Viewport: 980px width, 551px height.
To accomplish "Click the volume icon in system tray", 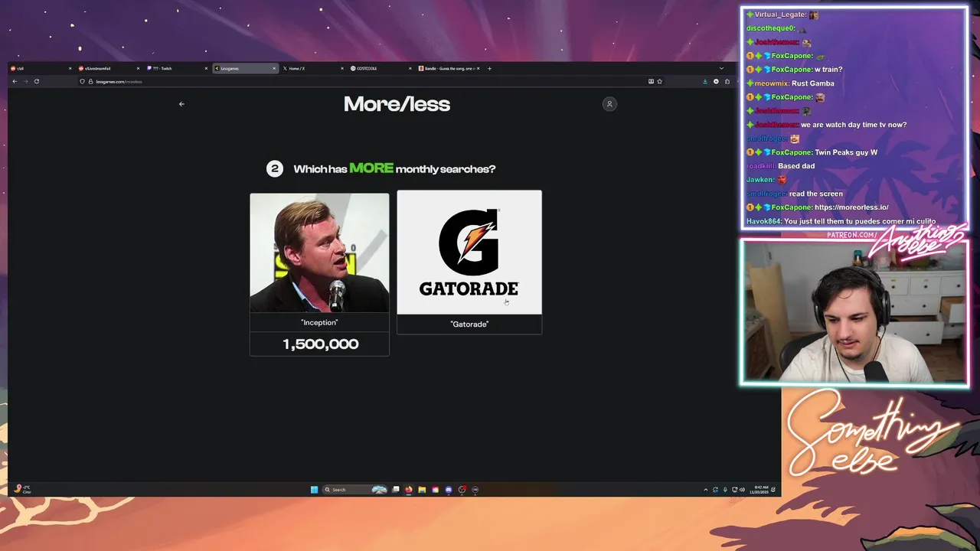I will tap(742, 490).
